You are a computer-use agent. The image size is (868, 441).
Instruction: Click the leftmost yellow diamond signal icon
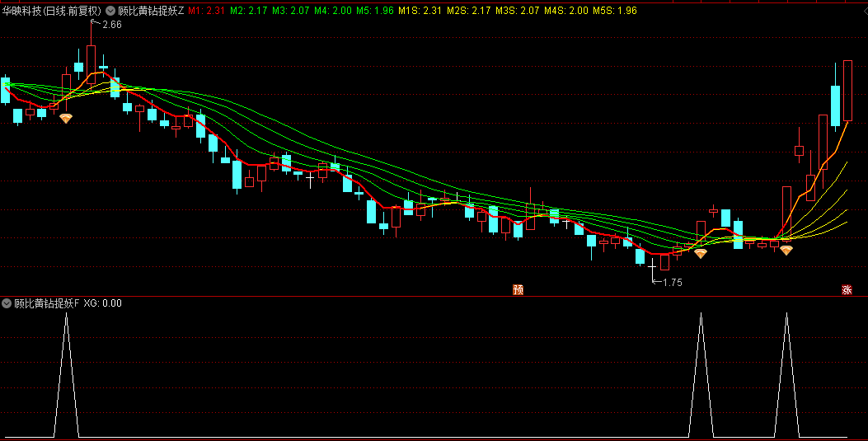pos(66,119)
